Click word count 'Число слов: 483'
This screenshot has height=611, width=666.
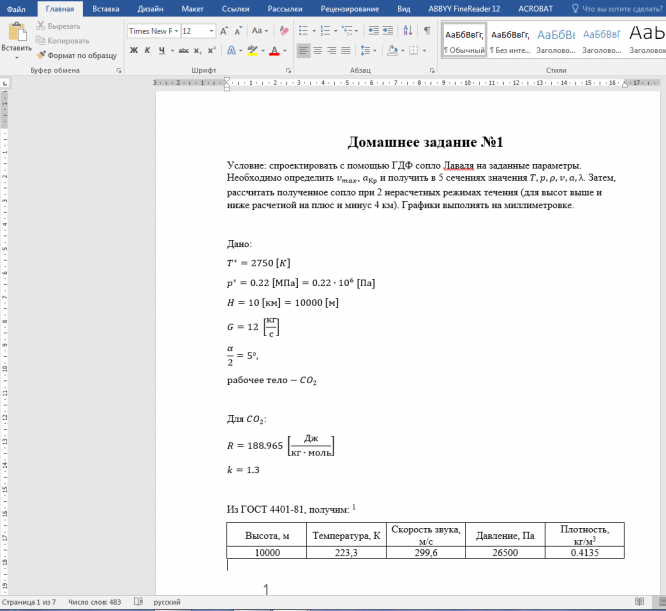[95, 602]
